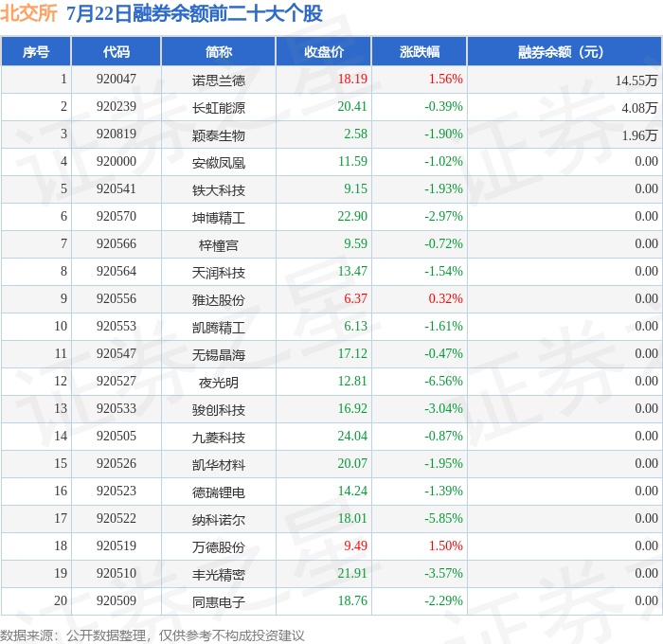Click the 北交所 title text

28,13
